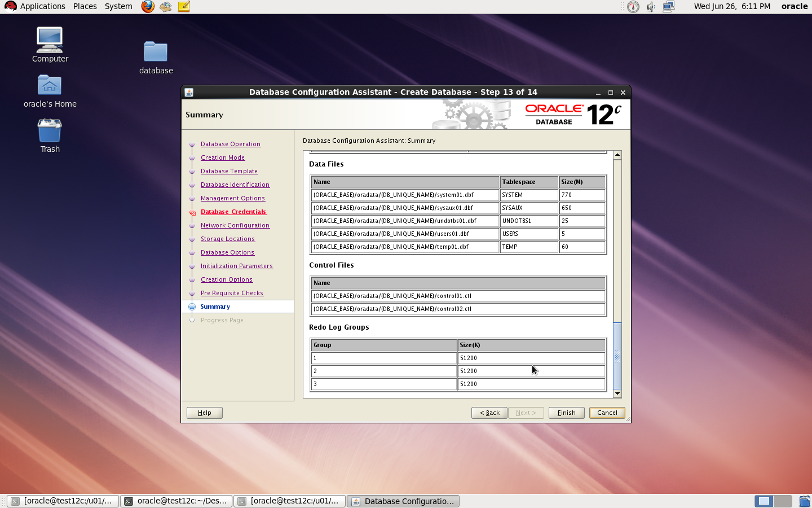Open the System menu
Screen dimensions: 812x508
coord(118,6)
